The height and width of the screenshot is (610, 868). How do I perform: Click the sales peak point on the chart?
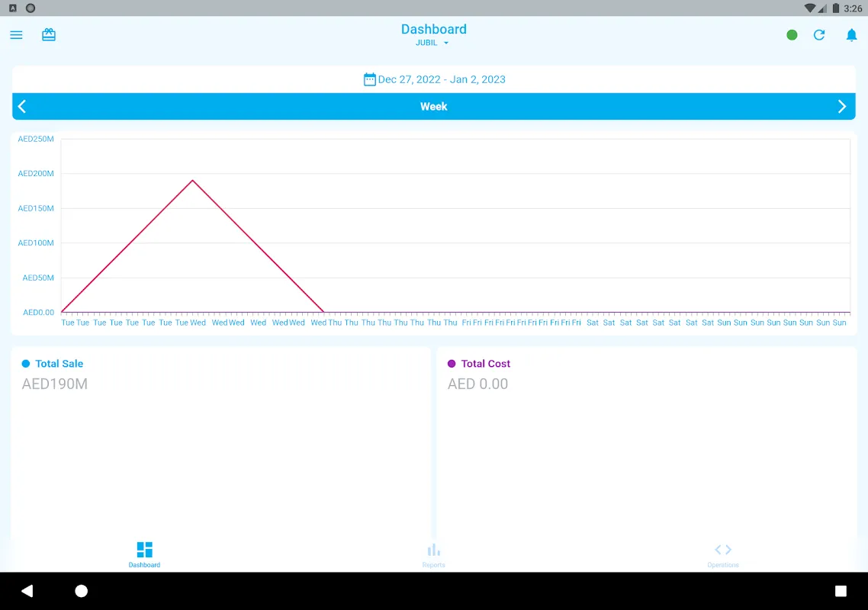click(193, 181)
